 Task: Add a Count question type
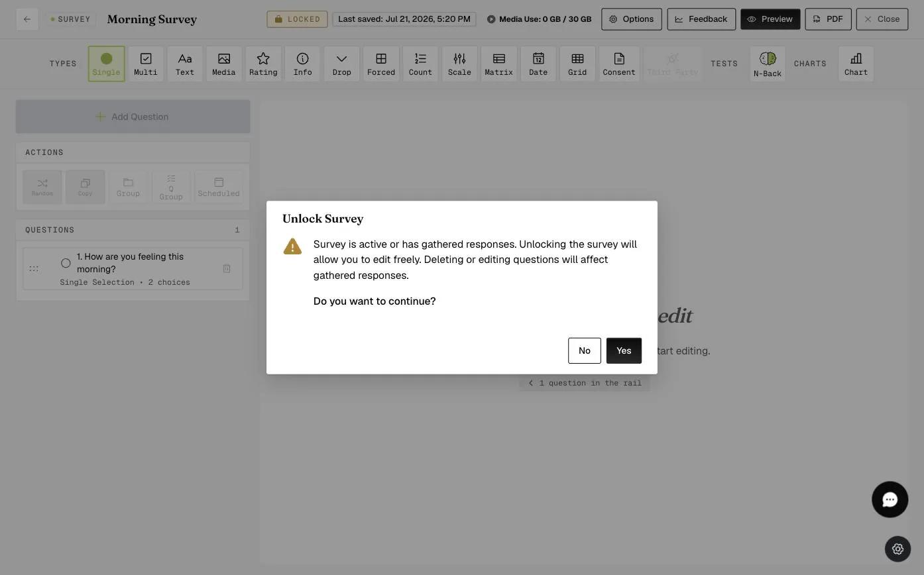(x=420, y=64)
